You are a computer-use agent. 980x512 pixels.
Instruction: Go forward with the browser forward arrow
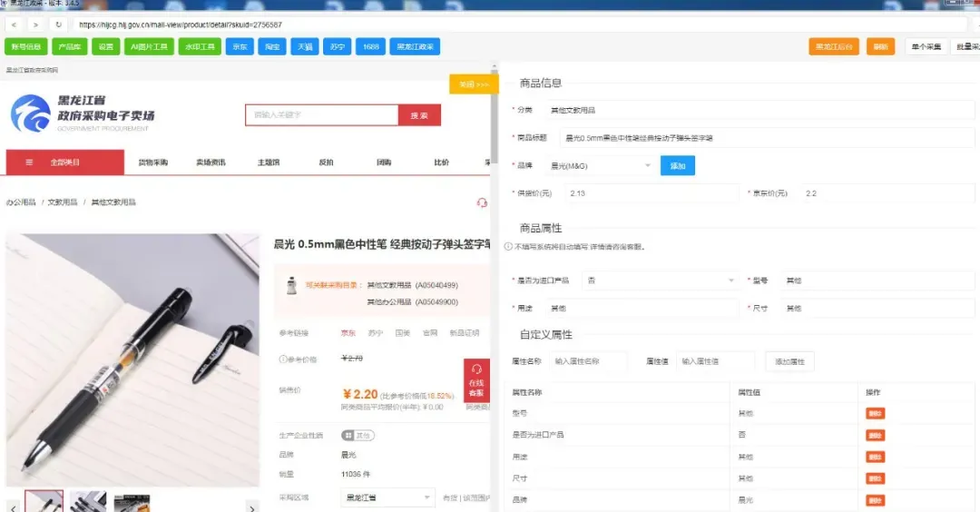[x=35, y=25]
